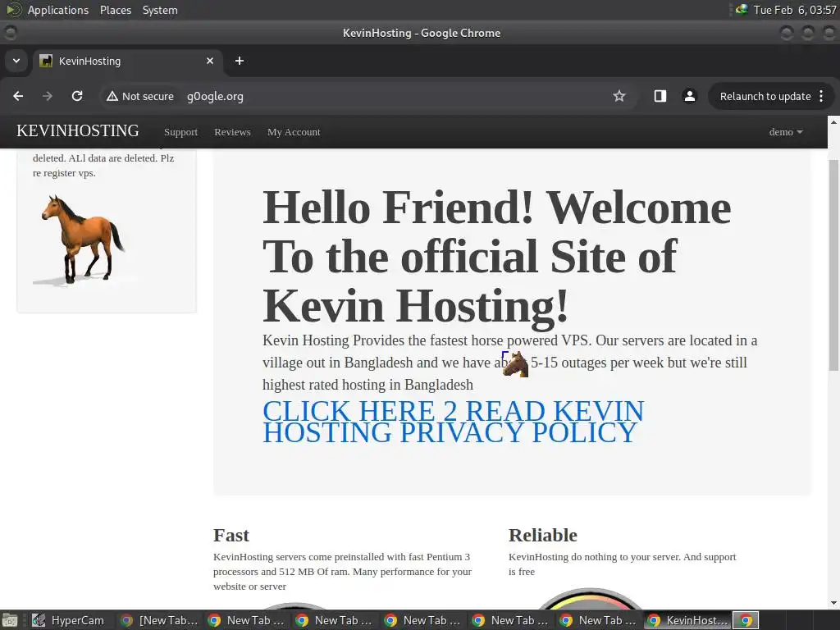
Task: Bookmark this page with the star icon
Action: point(619,96)
